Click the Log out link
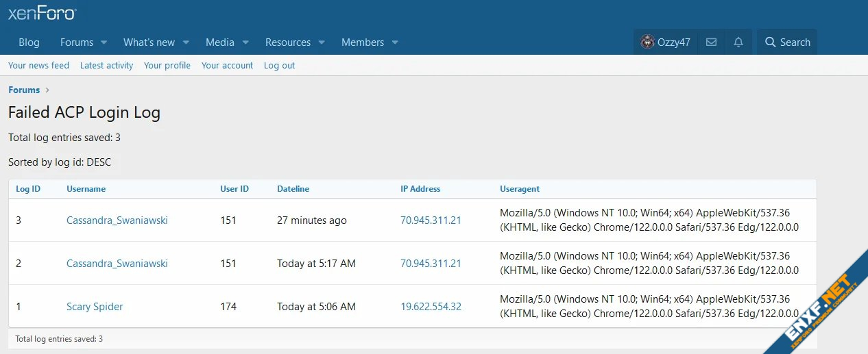This screenshot has width=868, height=354. point(279,66)
